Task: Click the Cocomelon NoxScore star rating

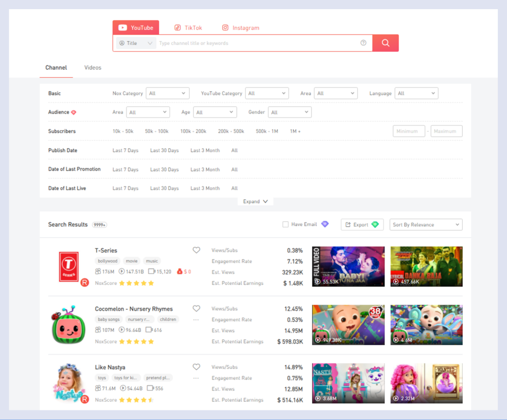Action: click(x=136, y=341)
